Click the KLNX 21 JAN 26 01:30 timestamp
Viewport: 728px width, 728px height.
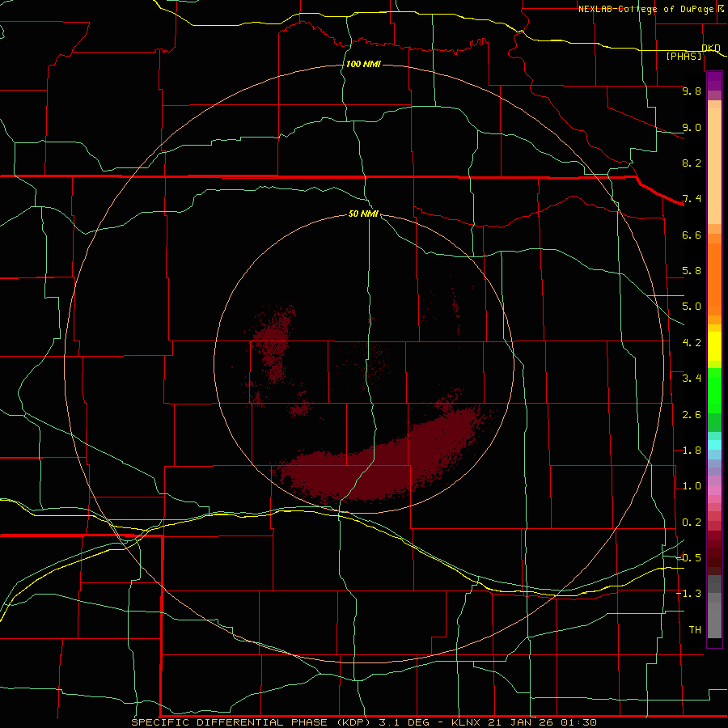pos(523,722)
